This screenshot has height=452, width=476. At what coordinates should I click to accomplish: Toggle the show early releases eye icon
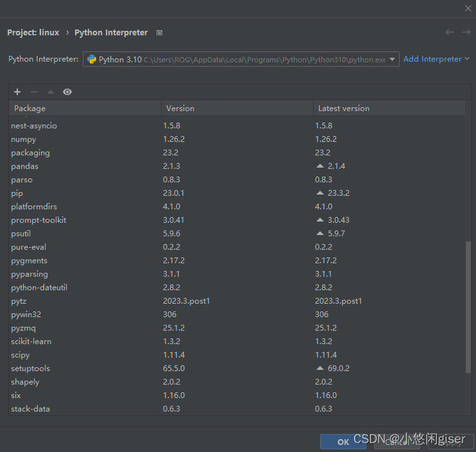(67, 92)
